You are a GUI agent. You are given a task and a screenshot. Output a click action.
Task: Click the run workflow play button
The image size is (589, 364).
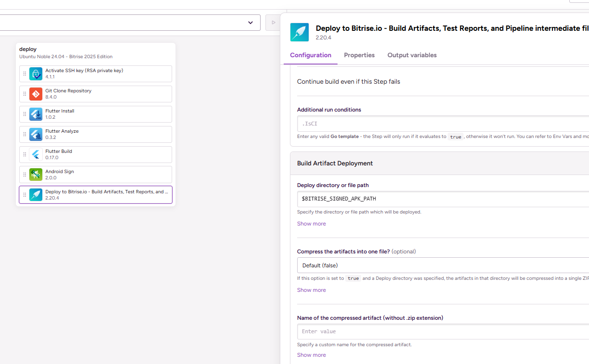point(273,23)
